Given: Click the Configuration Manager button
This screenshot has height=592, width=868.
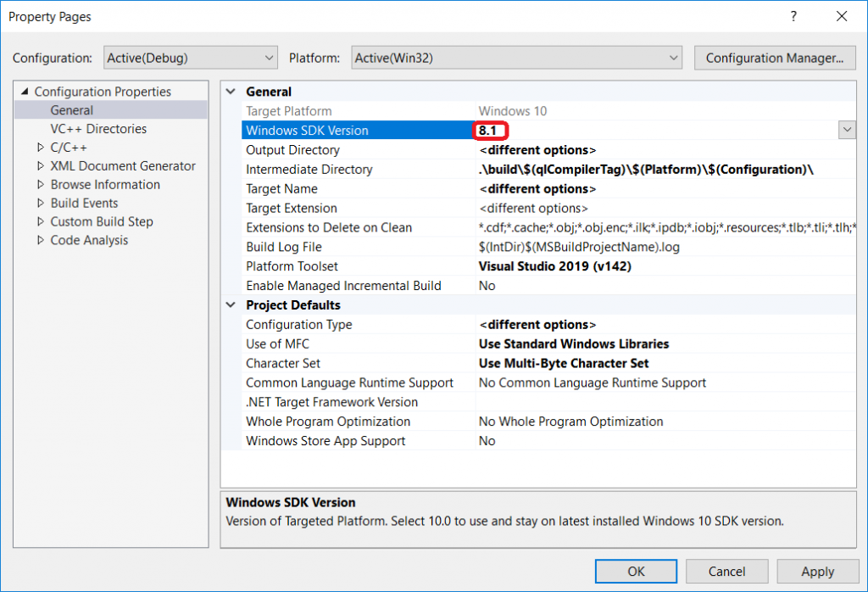Looking at the screenshot, I should [x=774, y=58].
